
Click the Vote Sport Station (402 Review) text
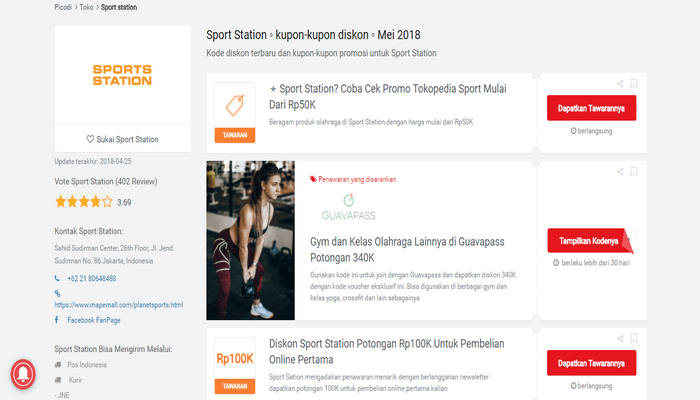[106, 181]
